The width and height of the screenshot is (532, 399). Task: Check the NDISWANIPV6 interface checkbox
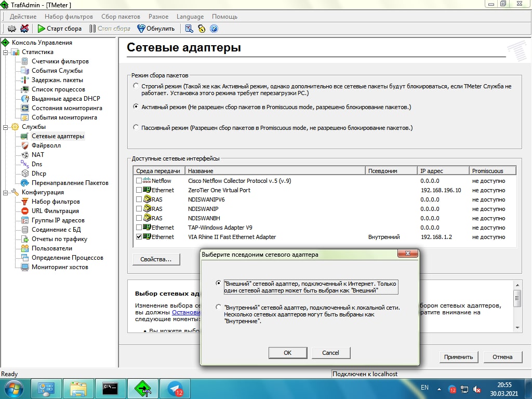pyautogui.click(x=139, y=199)
